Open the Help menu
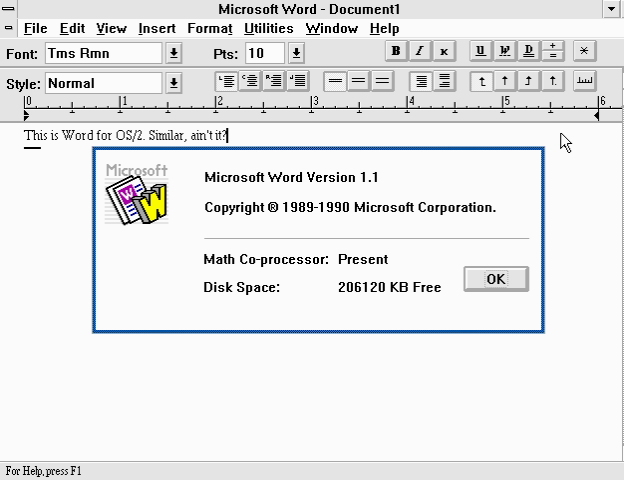 [x=384, y=29]
